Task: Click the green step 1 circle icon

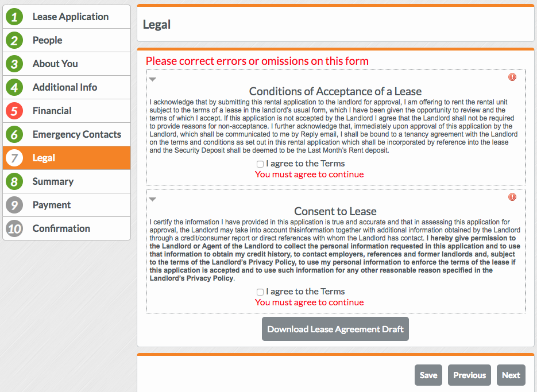Action: (x=14, y=17)
